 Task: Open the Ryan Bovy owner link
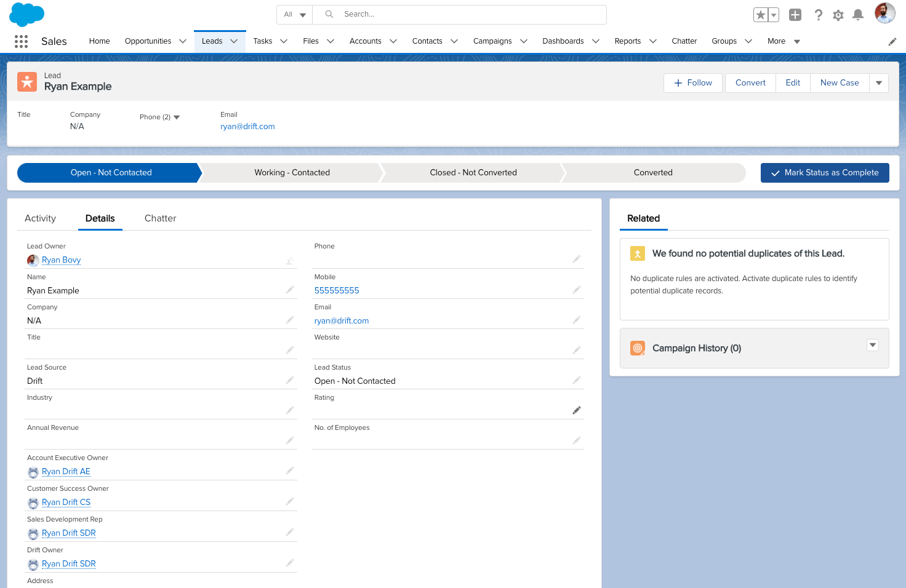(61, 260)
